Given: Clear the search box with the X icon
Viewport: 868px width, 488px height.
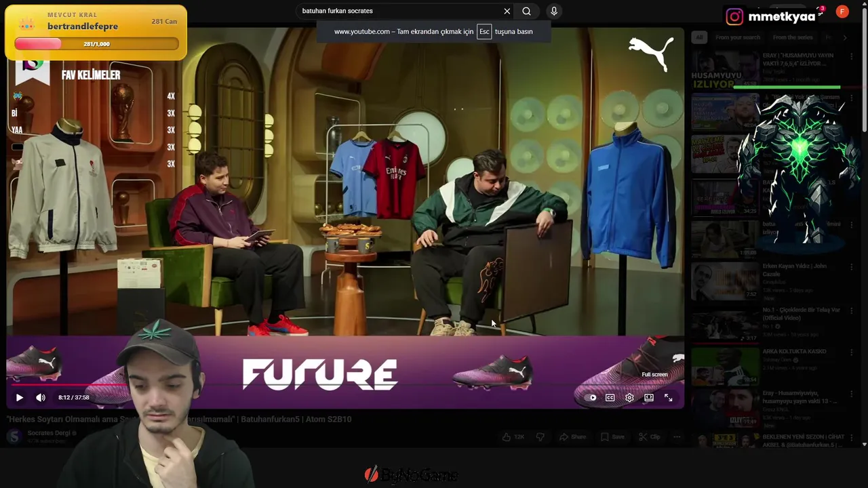Looking at the screenshot, I should coord(507,11).
